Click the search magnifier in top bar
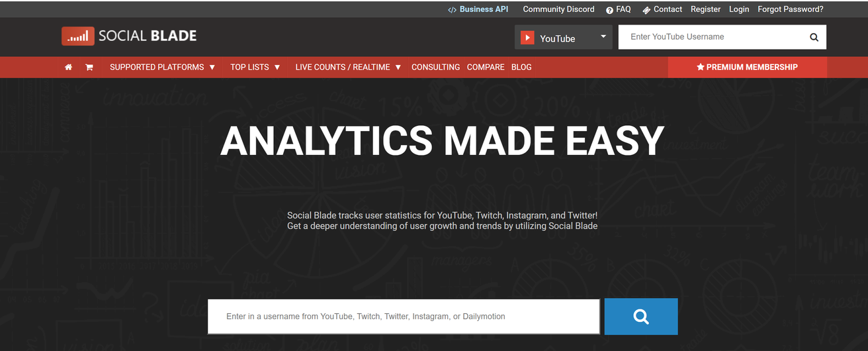This screenshot has height=351, width=868. click(x=814, y=37)
